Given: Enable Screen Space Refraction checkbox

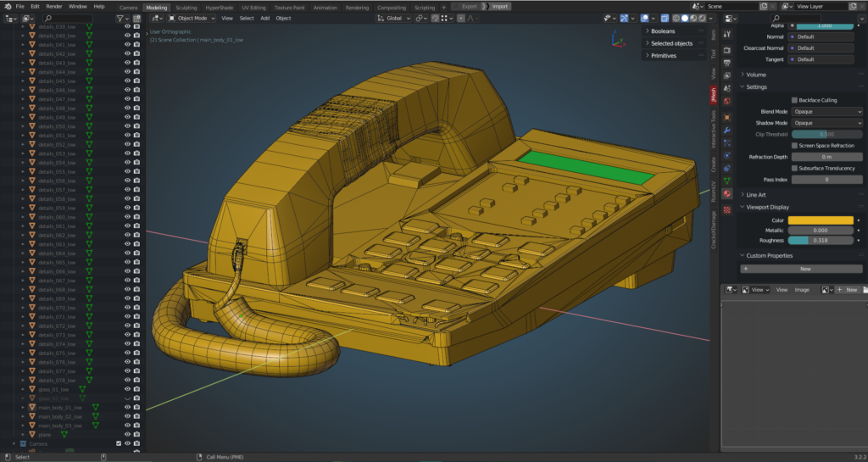Looking at the screenshot, I should pyautogui.click(x=794, y=146).
